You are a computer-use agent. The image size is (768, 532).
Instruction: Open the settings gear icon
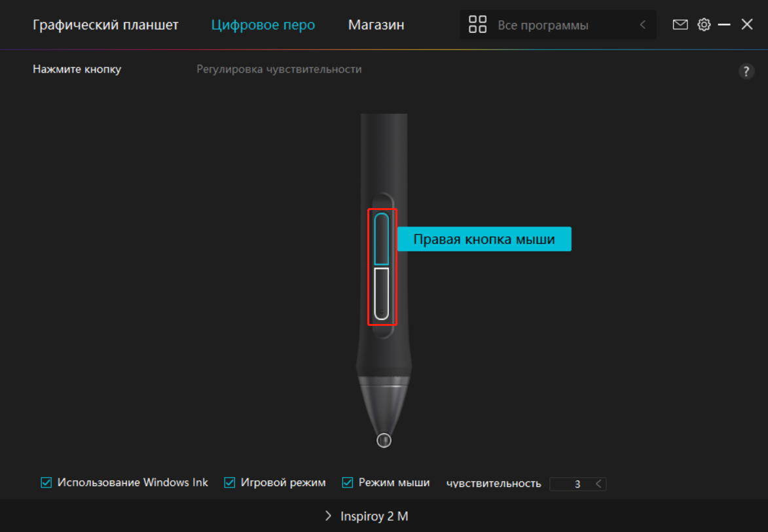click(704, 25)
